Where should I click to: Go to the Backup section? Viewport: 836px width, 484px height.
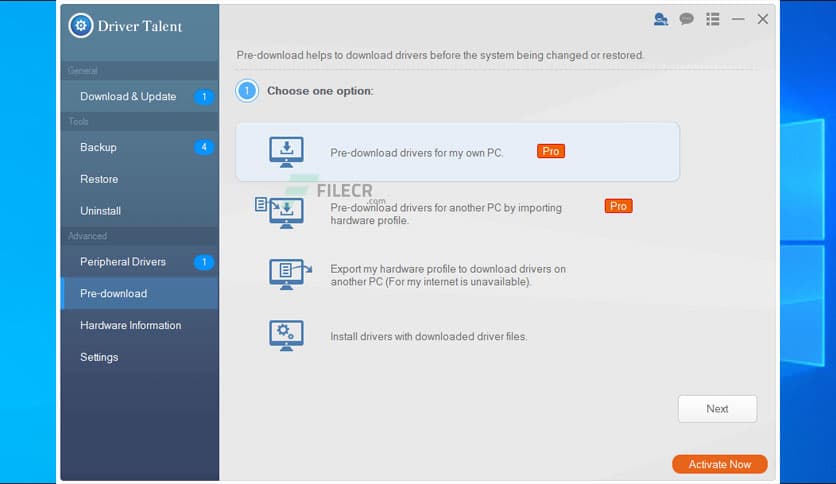140,147
